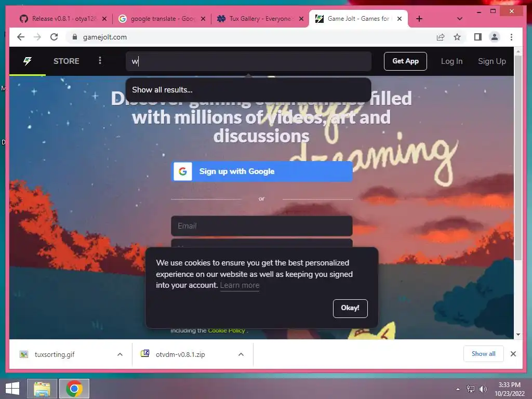The width and height of the screenshot is (532, 399).
Task: Open the STORE section
Action: click(66, 61)
